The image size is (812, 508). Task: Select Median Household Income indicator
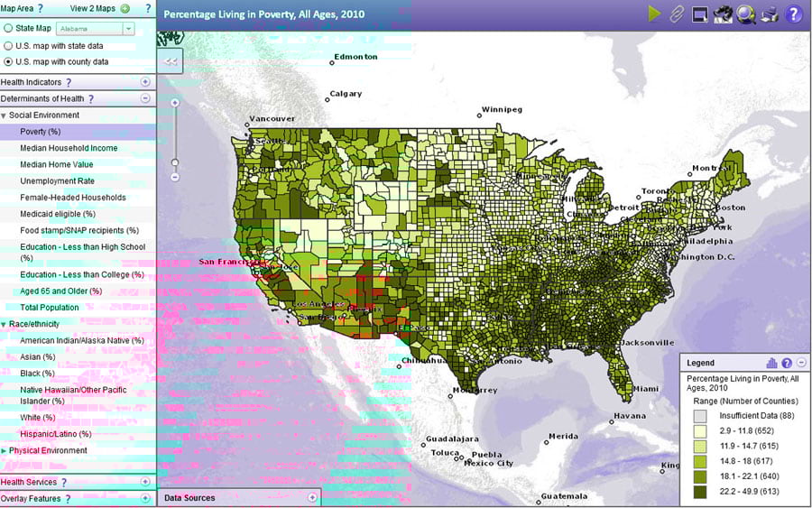(69, 148)
